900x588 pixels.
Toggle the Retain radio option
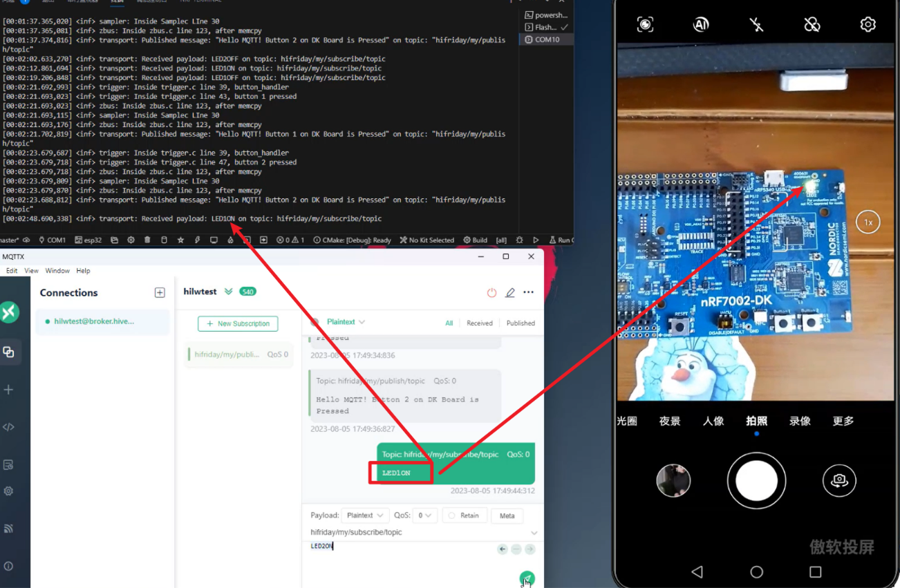pos(464,515)
